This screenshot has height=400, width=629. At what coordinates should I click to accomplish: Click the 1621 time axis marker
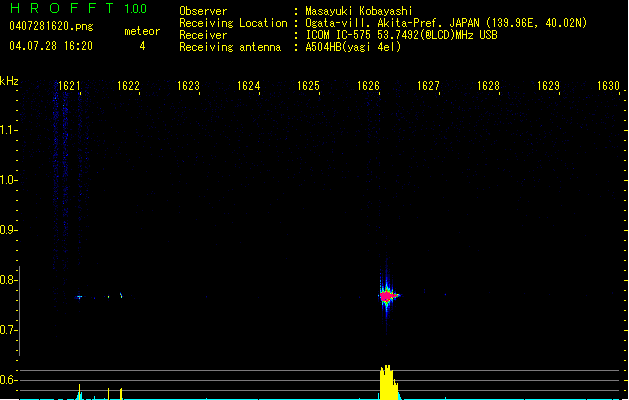click(69, 86)
